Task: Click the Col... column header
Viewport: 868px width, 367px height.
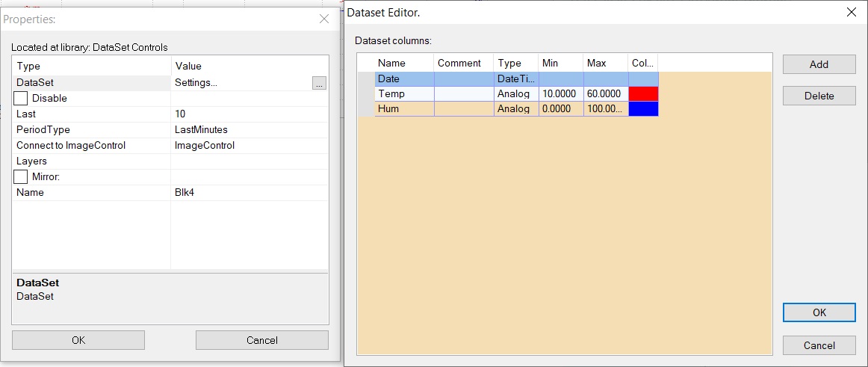Action: pos(643,63)
